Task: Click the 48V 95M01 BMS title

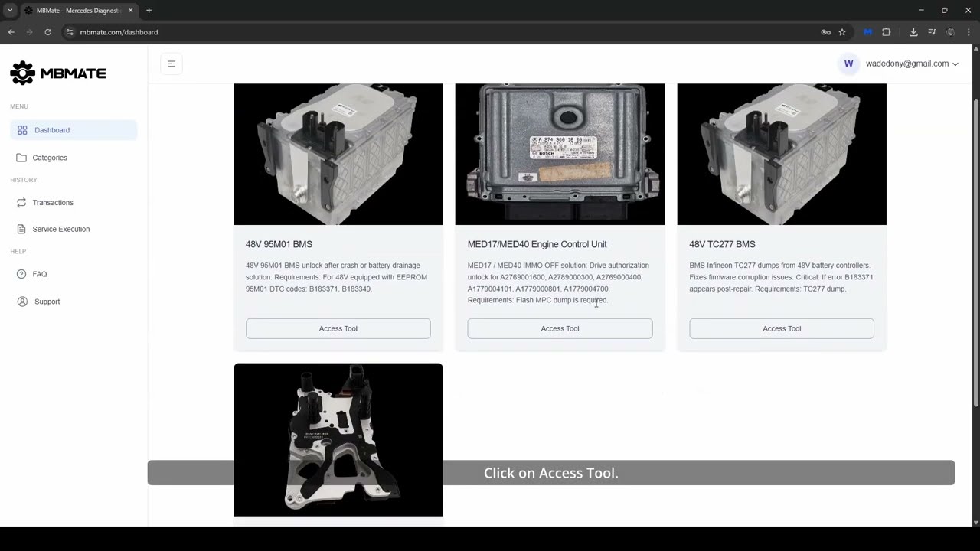Action: pos(279,244)
